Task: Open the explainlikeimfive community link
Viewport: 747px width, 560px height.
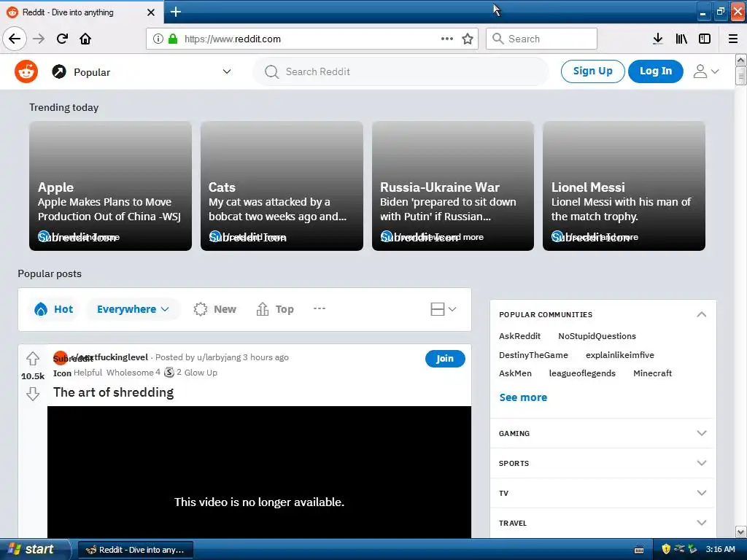Action: (x=620, y=355)
